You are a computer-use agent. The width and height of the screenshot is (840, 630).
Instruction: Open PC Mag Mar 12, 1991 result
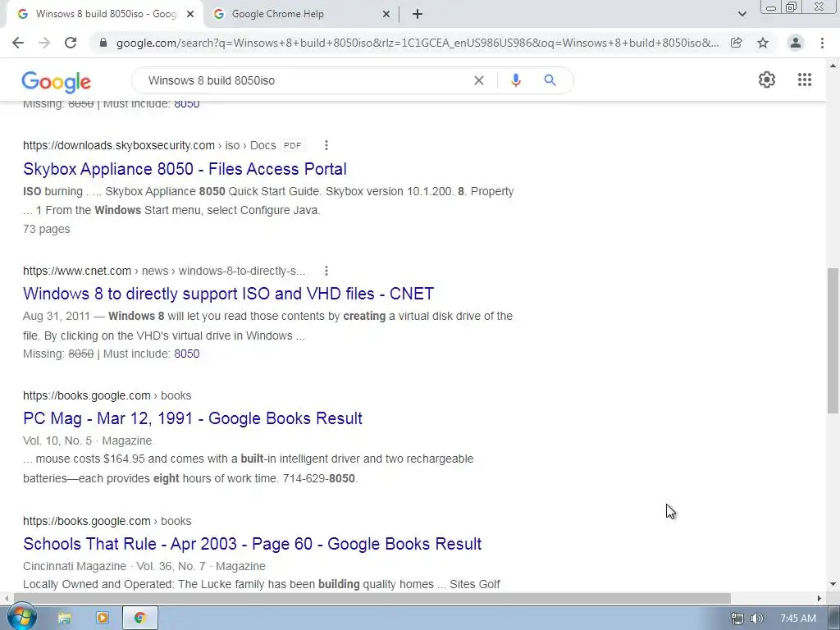pos(193,418)
